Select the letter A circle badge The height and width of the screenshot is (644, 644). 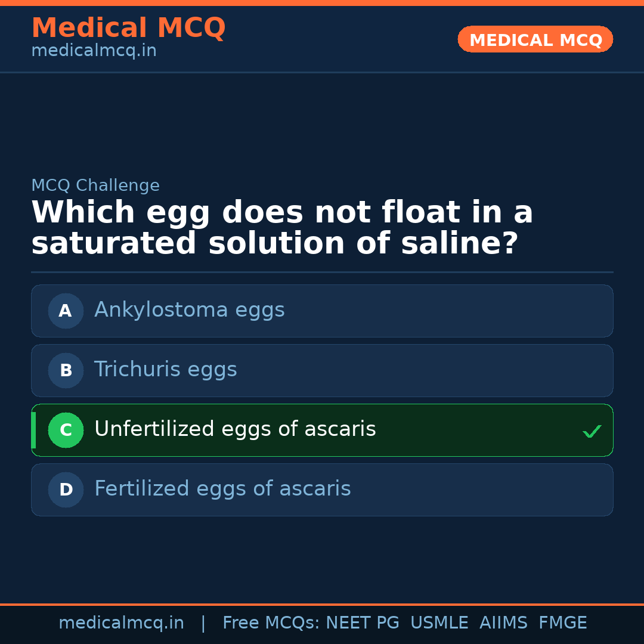[x=66, y=311]
